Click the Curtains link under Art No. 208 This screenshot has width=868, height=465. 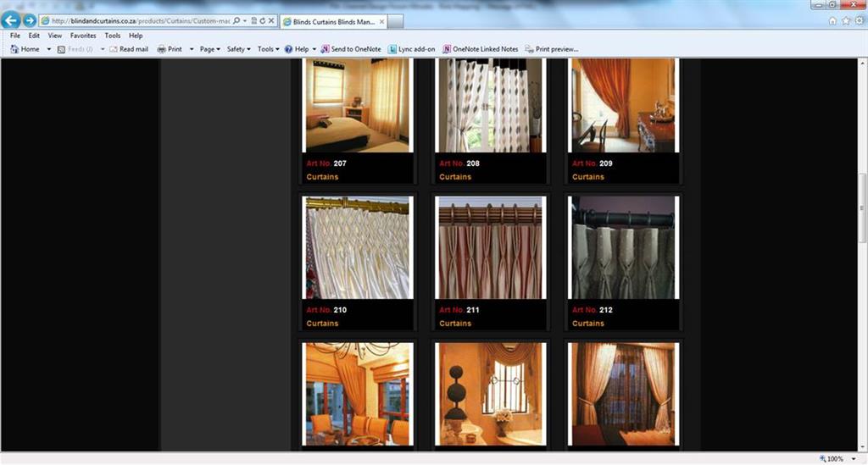(x=455, y=177)
